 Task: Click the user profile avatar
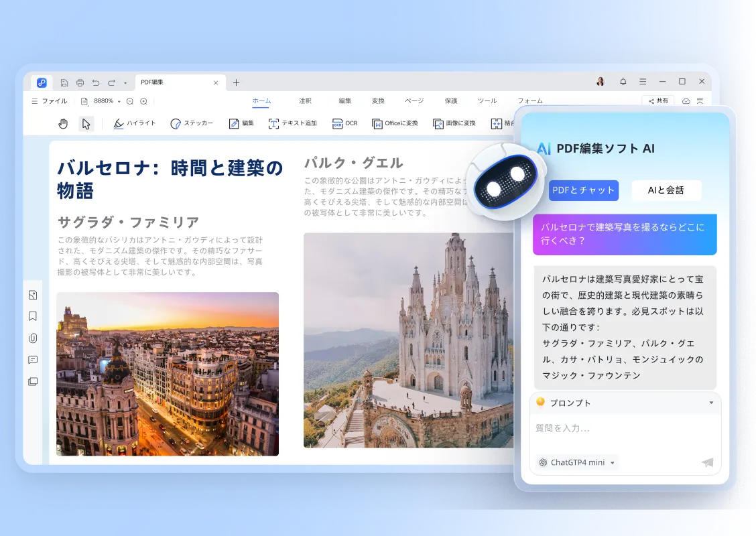(601, 82)
